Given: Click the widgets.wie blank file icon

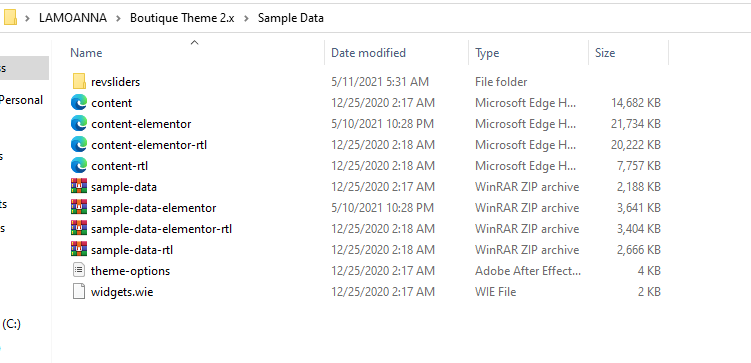Looking at the screenshot, I should [x=79, y=291].
